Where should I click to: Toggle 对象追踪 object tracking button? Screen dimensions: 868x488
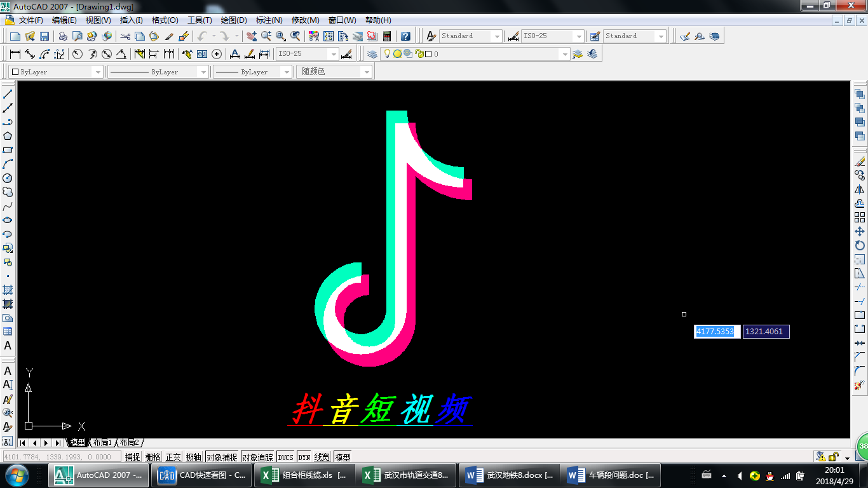click(x=258, y=457)
